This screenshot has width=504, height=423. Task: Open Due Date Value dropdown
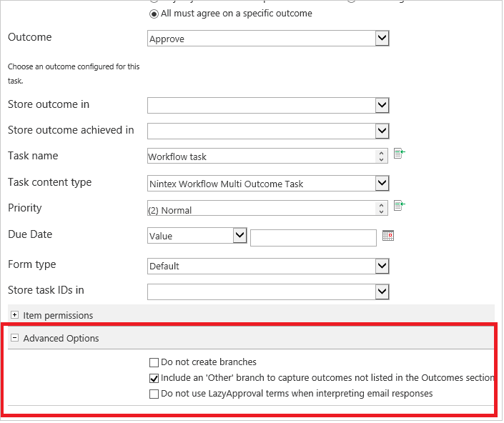(197, 236)
